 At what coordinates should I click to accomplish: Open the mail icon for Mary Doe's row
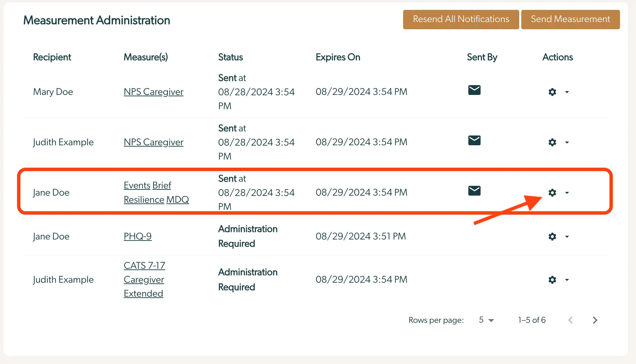[474, 90]
